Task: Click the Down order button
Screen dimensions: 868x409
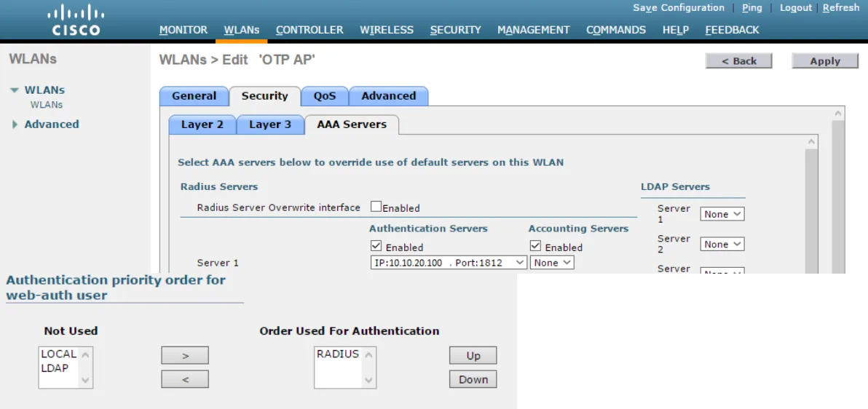Action: [473, 379]
